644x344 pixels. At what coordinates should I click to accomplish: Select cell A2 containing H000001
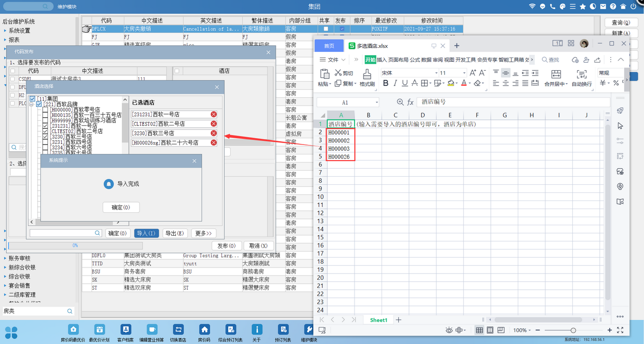[x=341, y=133]
